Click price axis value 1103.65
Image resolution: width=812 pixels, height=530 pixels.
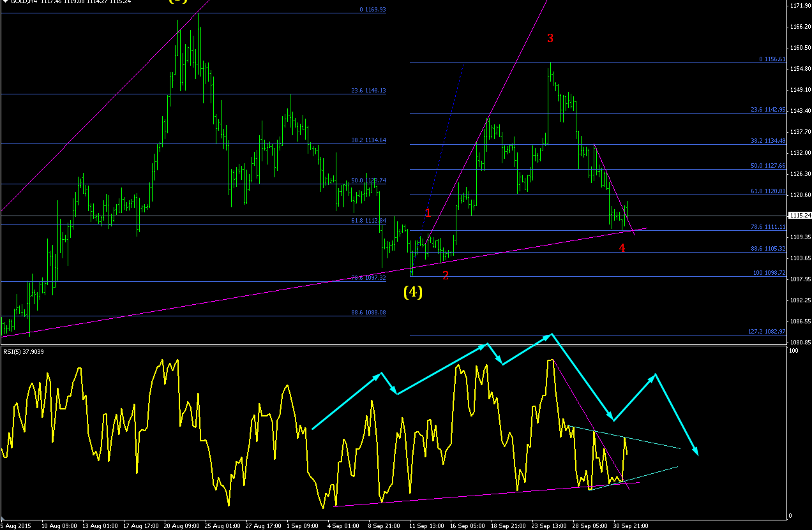click(x=801, y=258)
